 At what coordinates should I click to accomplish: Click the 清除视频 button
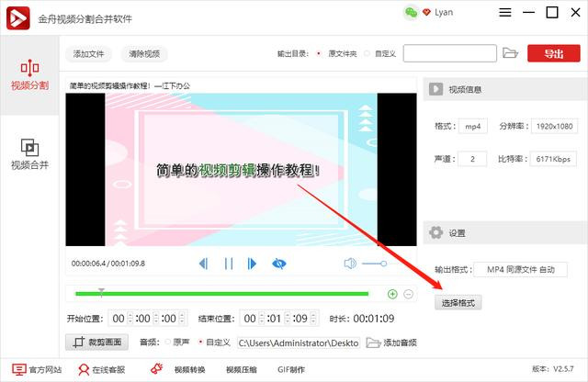pos(144,54)
